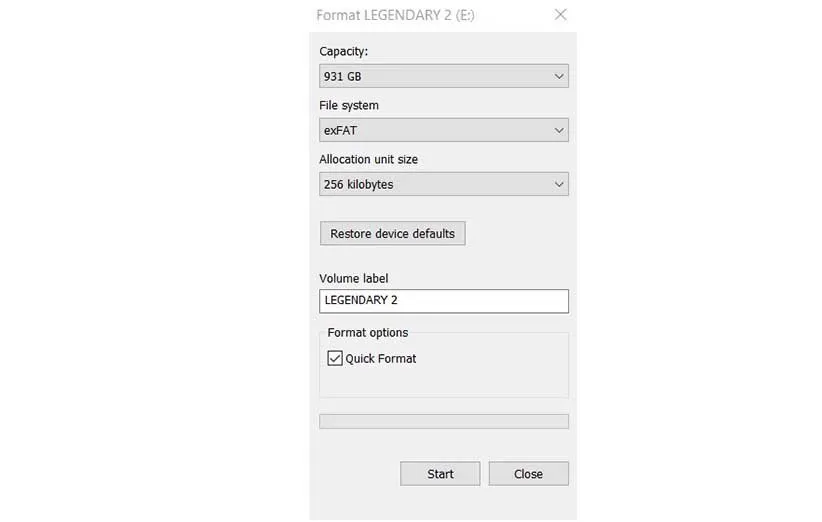Expand the Capacity dropdown arrow
822x522 pixels.
click(x=558, y=76)
